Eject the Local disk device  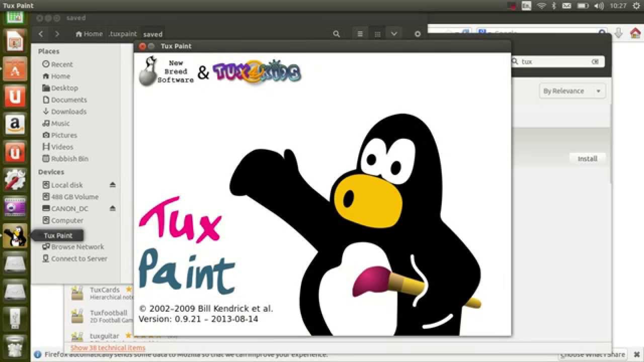(112, 185)
